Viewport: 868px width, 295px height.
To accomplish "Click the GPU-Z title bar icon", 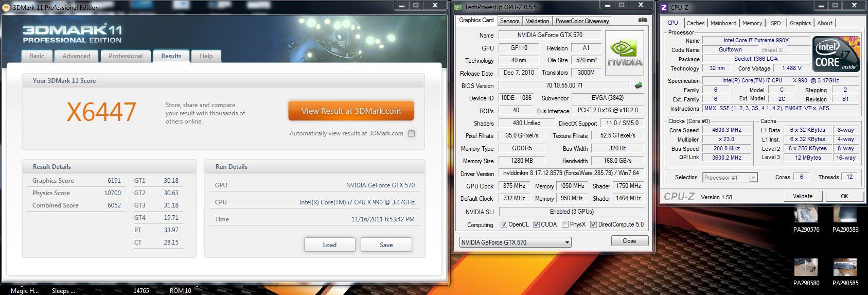I will pyautogui.click(x=458, y=7).
